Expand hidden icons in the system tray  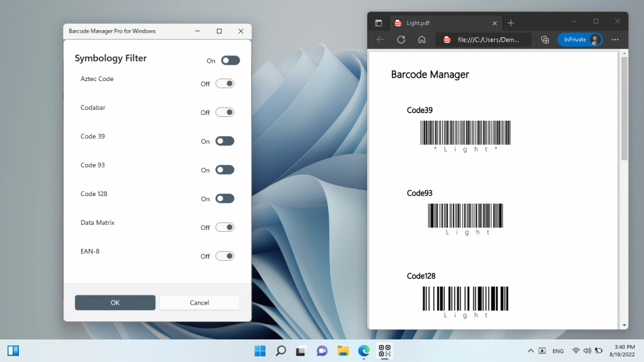coord(530,350)
